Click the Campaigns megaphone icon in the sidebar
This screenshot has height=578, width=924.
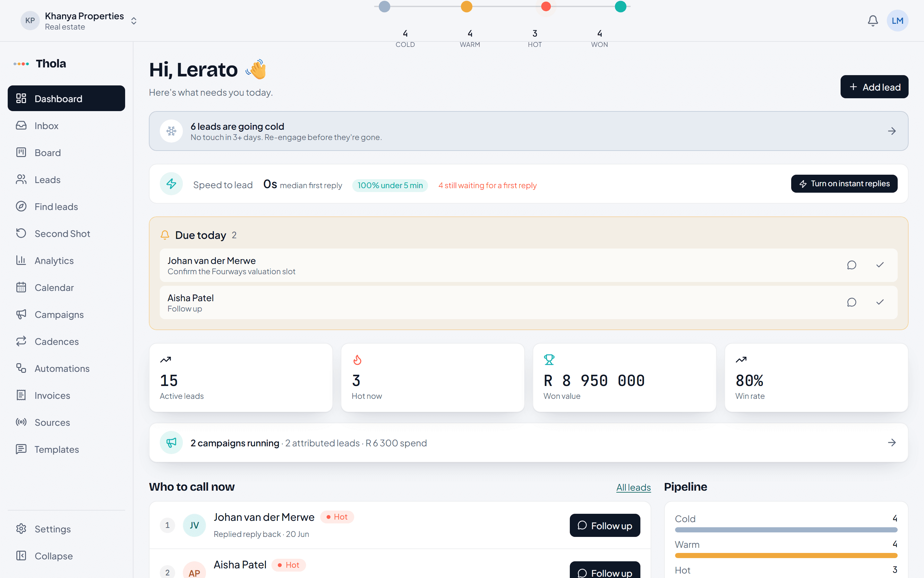[x=21, y=314]
